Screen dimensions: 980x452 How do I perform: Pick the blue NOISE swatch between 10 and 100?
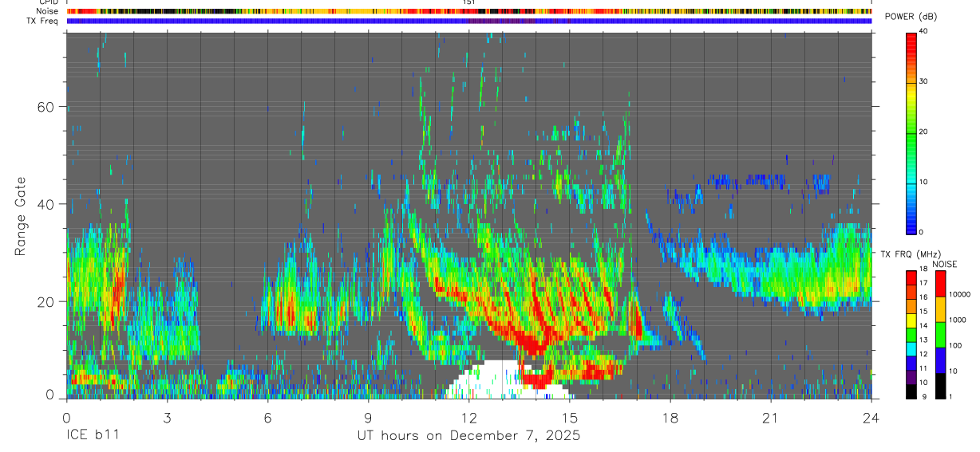coord(939,360)
